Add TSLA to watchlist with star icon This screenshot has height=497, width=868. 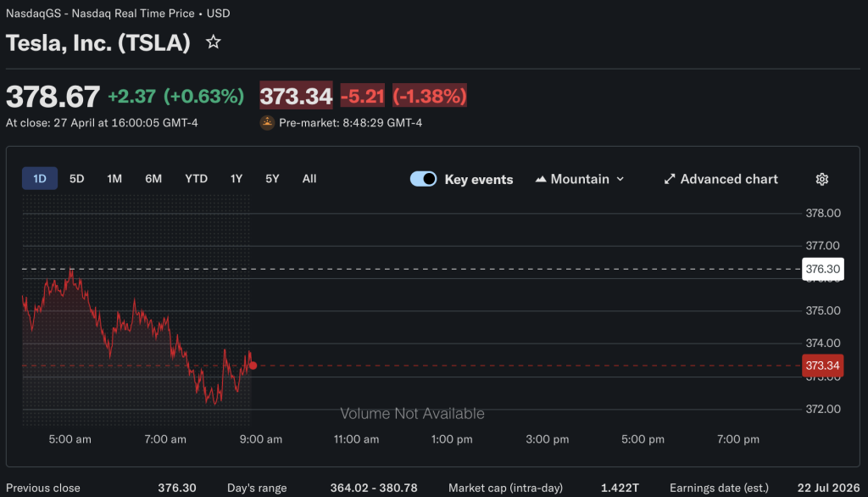pyautogui.click(x=214, y=42)
